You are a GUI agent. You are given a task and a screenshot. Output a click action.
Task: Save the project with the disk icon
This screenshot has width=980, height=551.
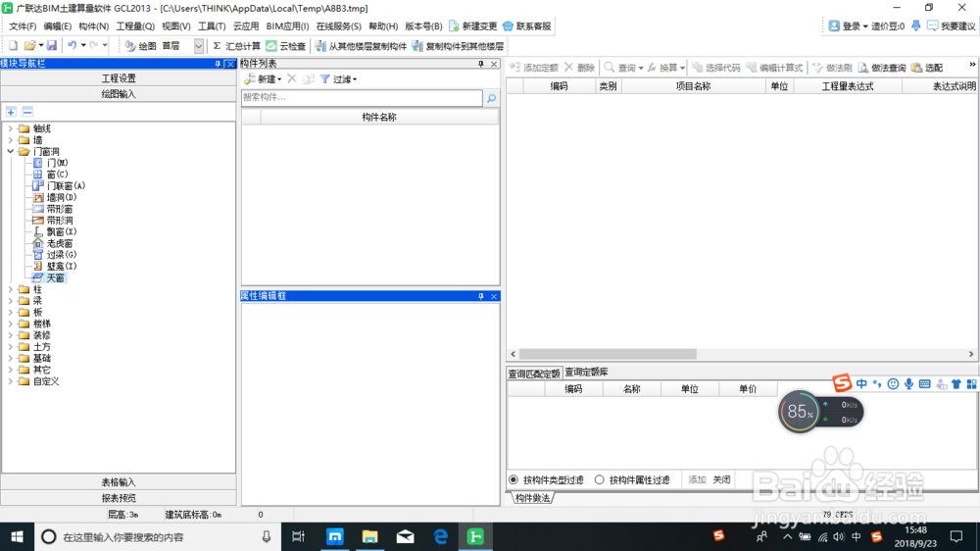pos(52,46)
